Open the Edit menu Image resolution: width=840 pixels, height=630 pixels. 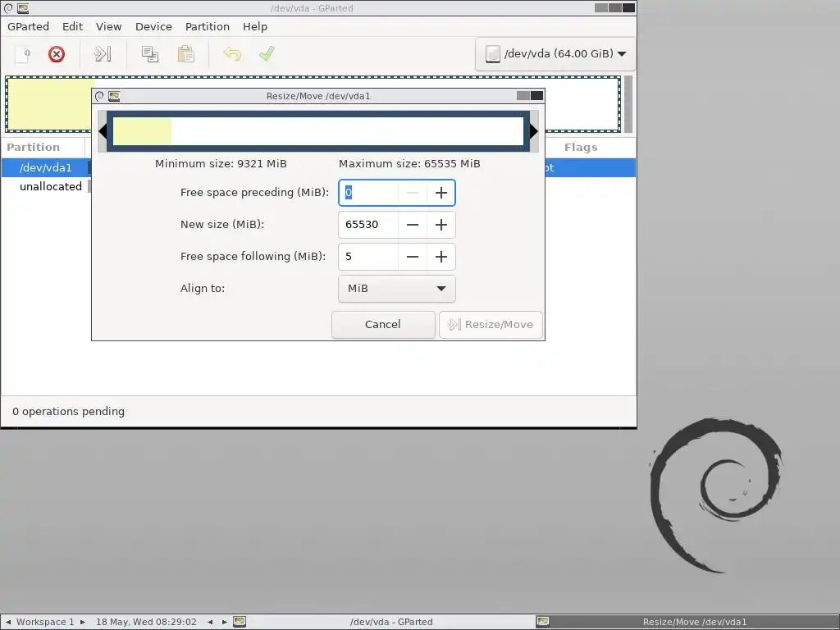[x=72, y=26]
